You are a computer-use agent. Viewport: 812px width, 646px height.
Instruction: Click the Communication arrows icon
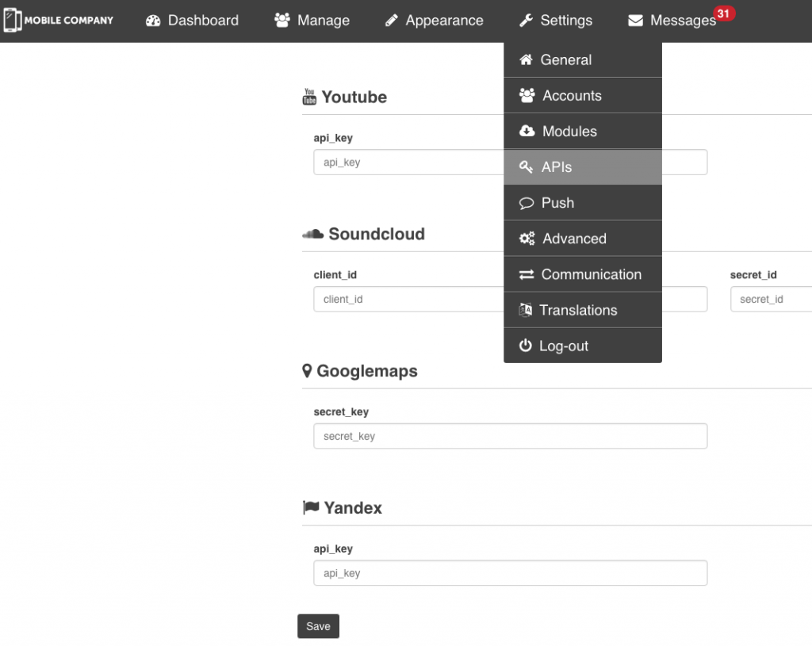pyautogui.click(x=526, y=274)
